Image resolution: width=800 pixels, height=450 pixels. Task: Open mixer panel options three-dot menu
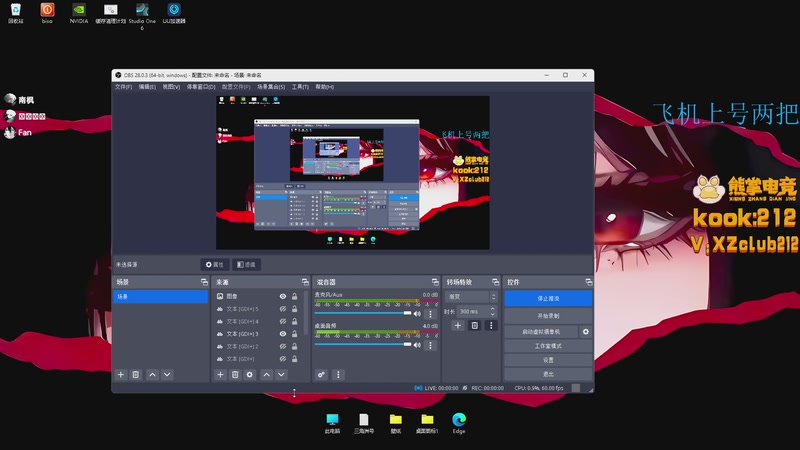tap(338, 374)
